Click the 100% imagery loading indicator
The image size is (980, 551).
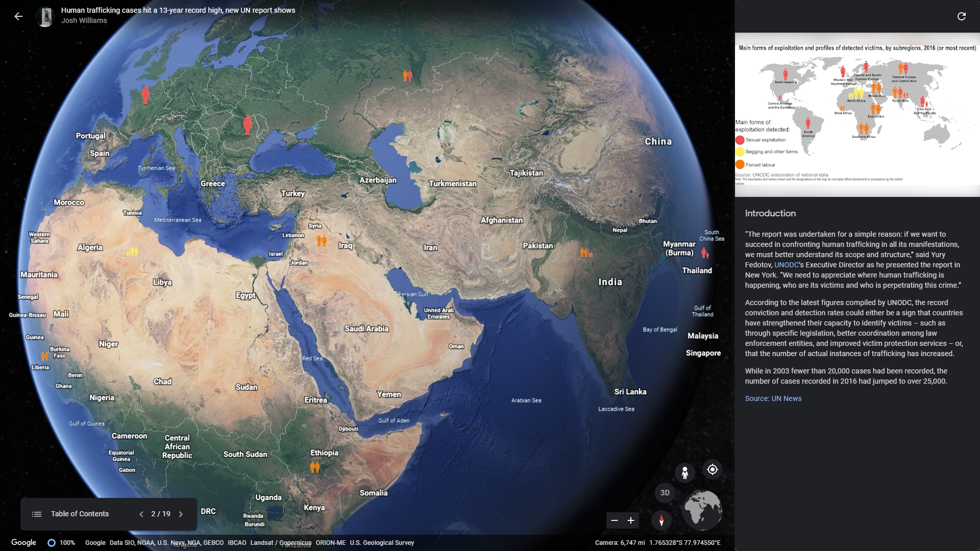(x=60, y=542)
